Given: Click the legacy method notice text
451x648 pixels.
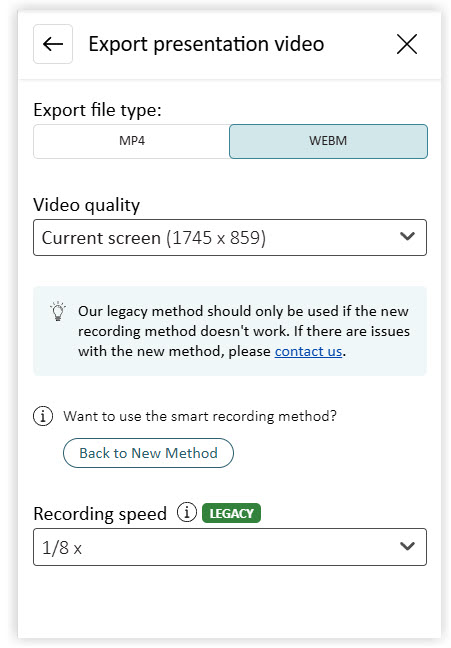Looking at the screenshot, I should 244,331.
